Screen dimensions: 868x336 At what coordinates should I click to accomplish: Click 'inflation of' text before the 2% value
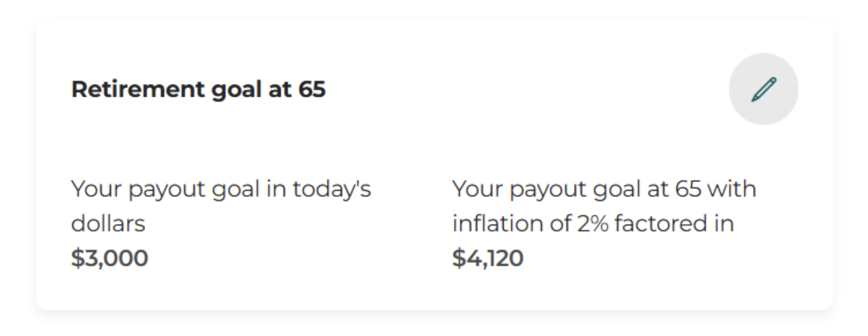coord(513,224)
